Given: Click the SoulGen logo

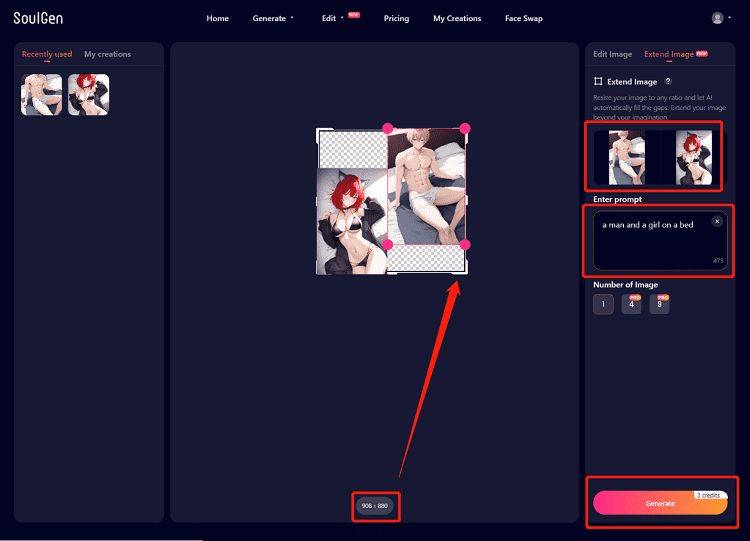Looking at the screenshot, I should (x=38, y=18).
